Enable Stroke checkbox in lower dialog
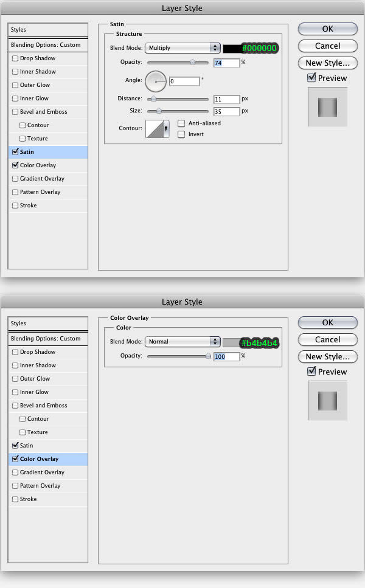 click(x=15, y=499)
